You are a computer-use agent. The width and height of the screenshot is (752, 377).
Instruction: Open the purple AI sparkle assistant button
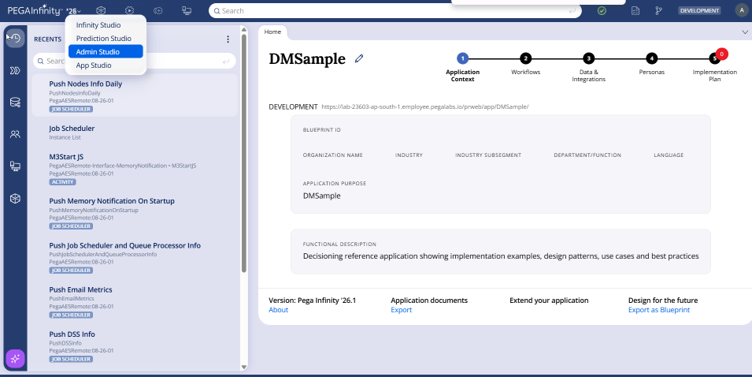tap(15, 358)
